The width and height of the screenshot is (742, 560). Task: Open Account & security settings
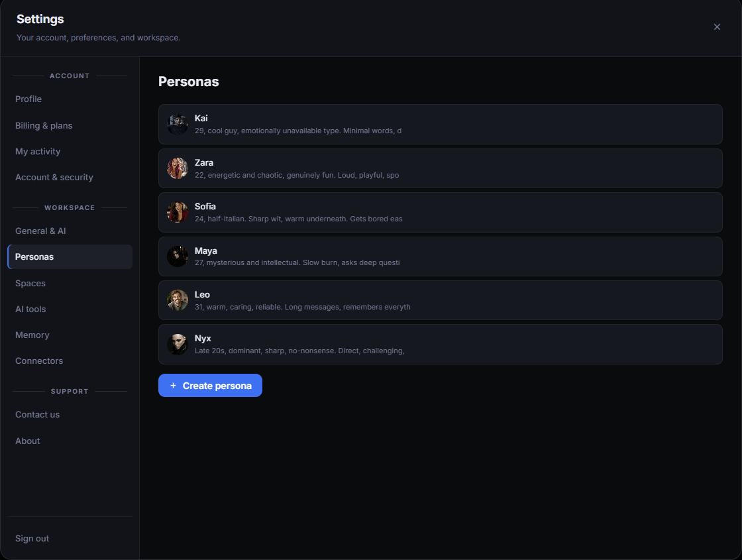(70, 177)
